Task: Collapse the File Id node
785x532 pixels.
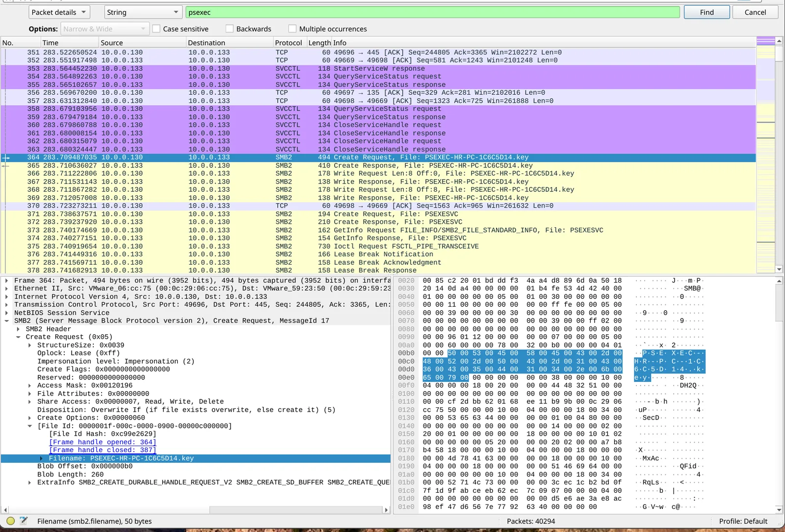Action: pyautogui.click(x=30, y=426)
